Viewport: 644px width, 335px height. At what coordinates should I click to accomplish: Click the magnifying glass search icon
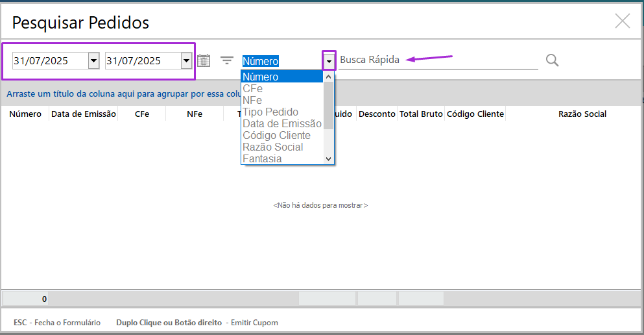tap(552, 60)
